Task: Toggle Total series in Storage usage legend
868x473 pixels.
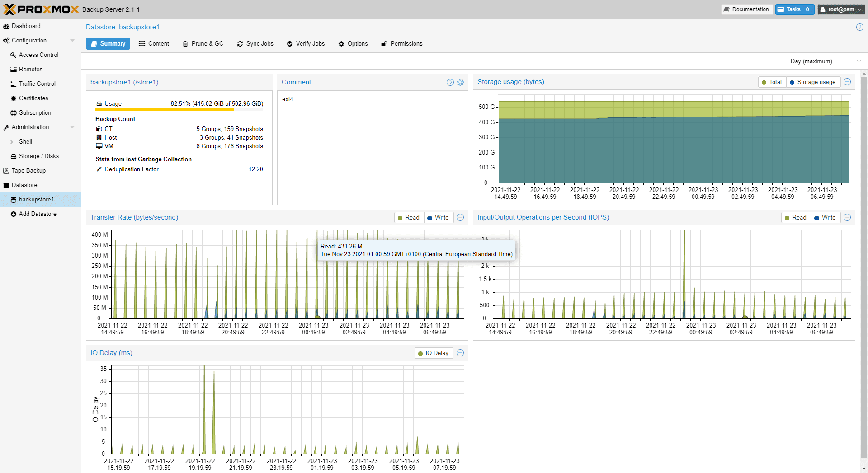Action: (x=771, y=82)
